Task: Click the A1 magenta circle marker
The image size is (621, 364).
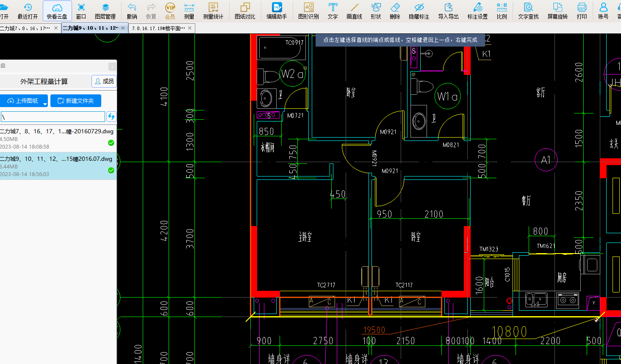Action: coord(546,160)
